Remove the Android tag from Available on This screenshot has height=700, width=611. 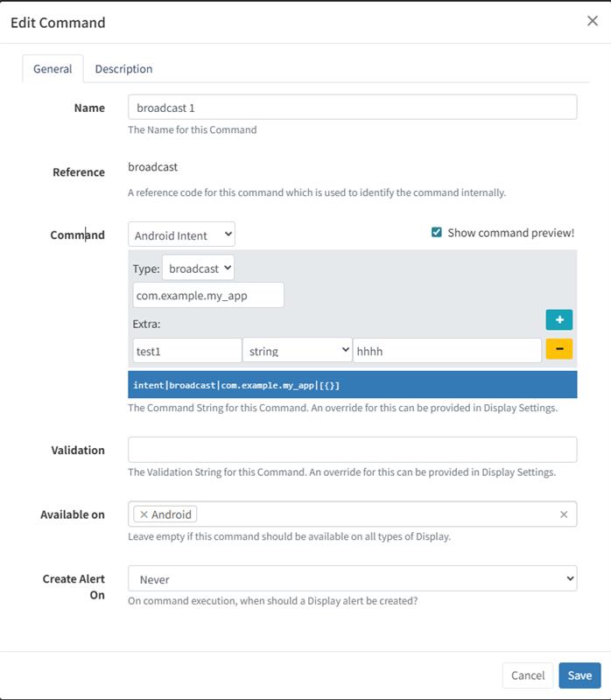click(144, 514)
